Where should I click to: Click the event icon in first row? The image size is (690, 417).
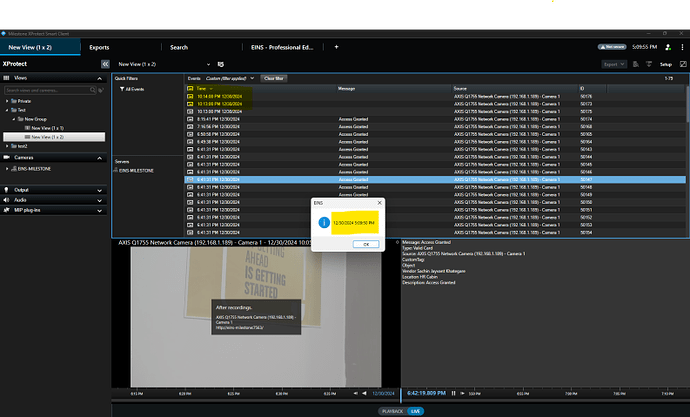pyautogui.click(x=190, y=96)
